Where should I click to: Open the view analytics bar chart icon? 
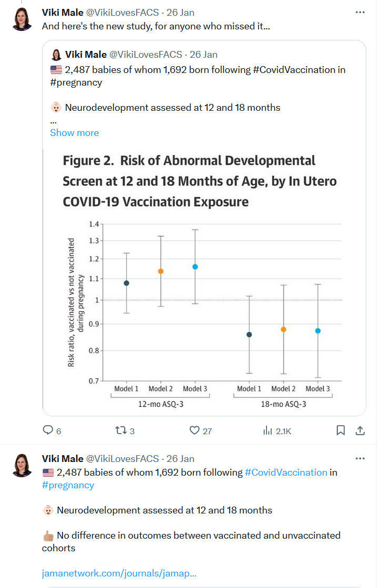pos(268,430)
